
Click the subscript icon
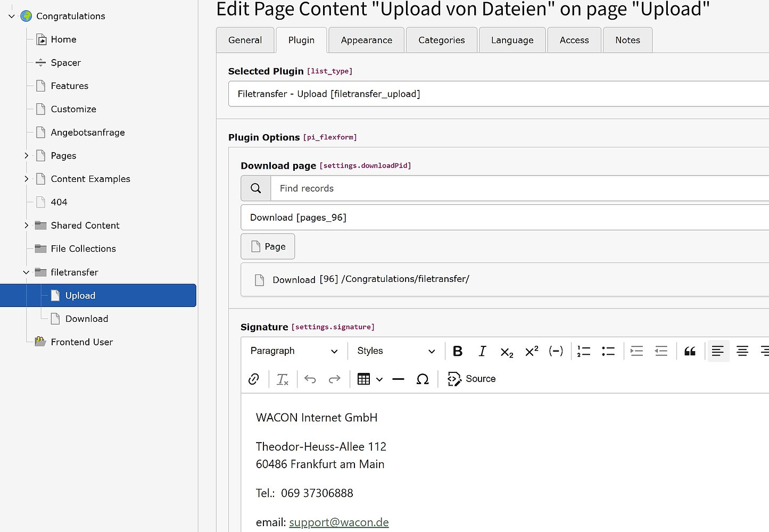(507, 352)
